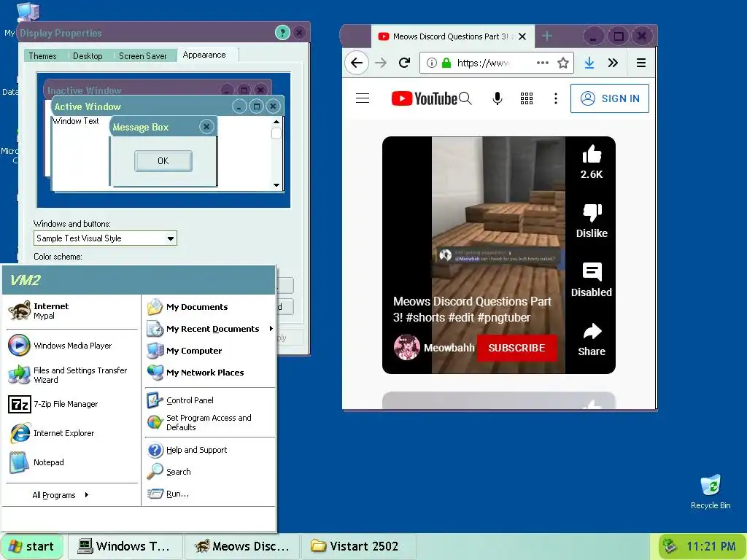Screen dimensions: 747x560
Task: Click the preview scrollbar down arrow
Action: point(276,184)
